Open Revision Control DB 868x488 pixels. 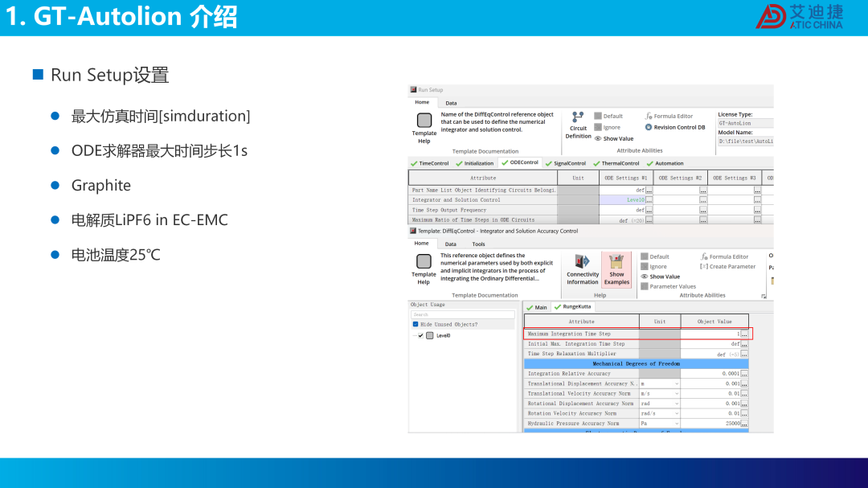coord(675,127)
